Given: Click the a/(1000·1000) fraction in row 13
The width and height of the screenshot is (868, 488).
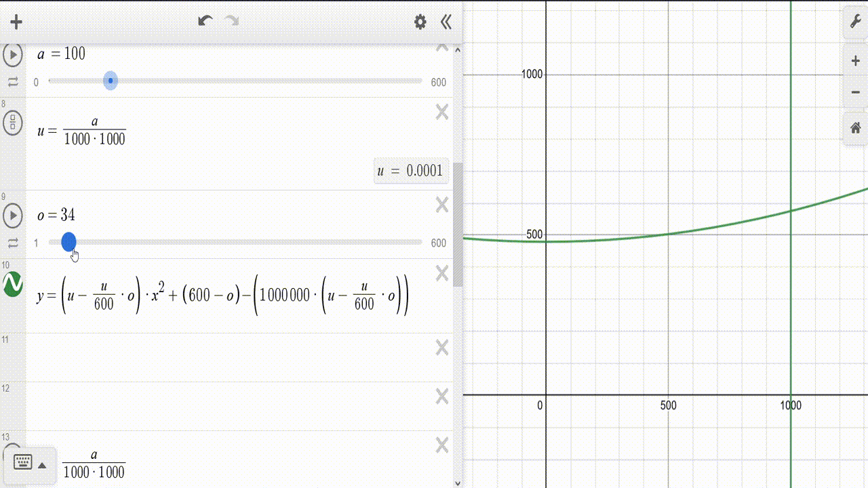Looking at the screenshot, I should pyautogui.click(x=94, y=464).
